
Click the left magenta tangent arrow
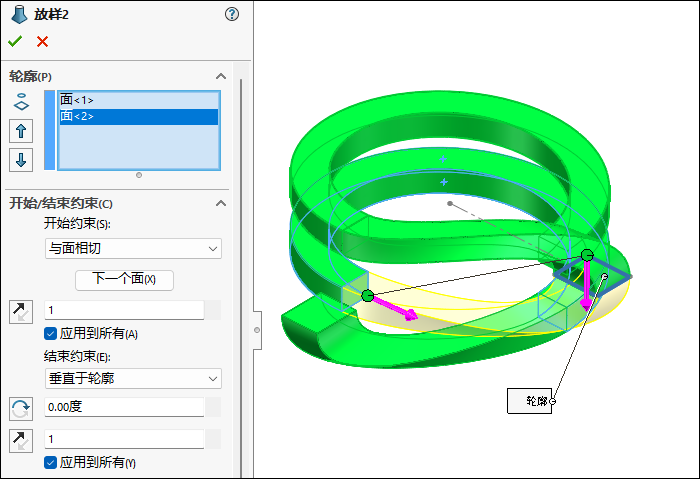(395, 308)
